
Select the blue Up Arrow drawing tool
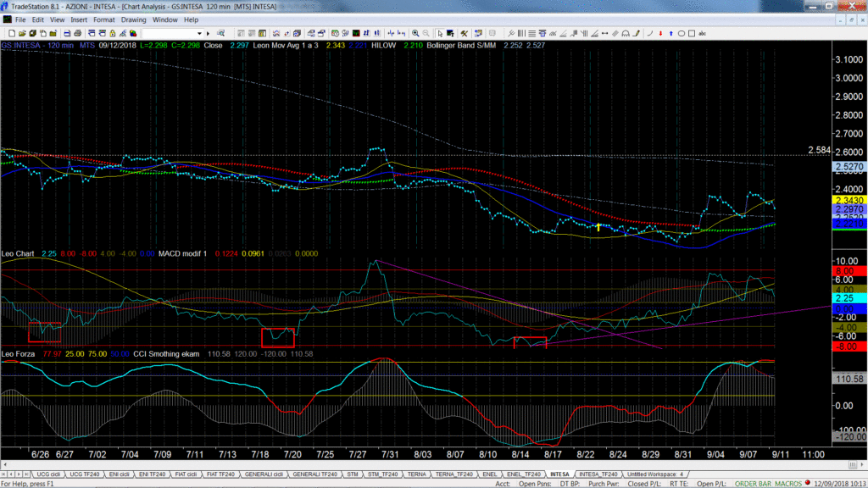[671, 34]
